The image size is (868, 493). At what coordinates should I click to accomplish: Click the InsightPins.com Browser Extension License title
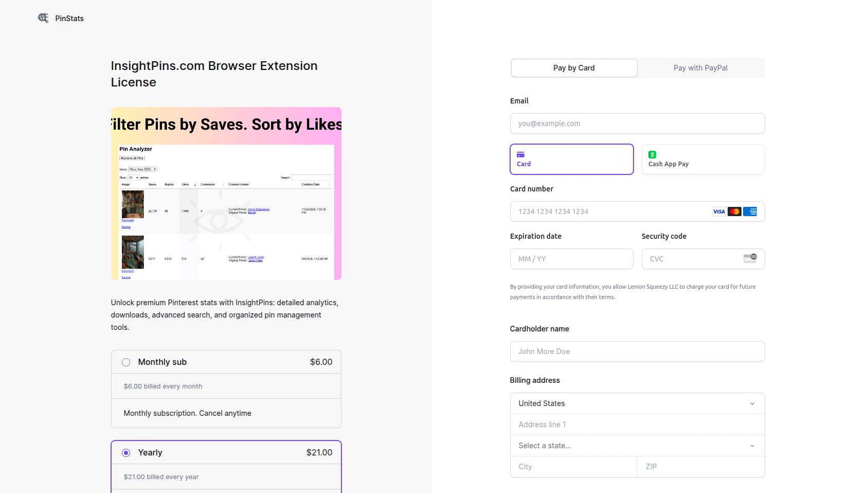pos(214,74)
